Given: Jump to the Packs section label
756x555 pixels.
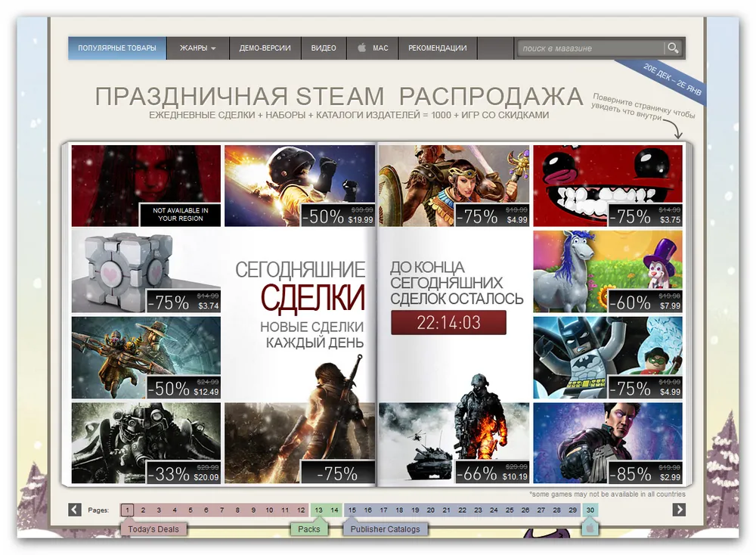Looking at the screenshot, I should click(x=309, y=529).
